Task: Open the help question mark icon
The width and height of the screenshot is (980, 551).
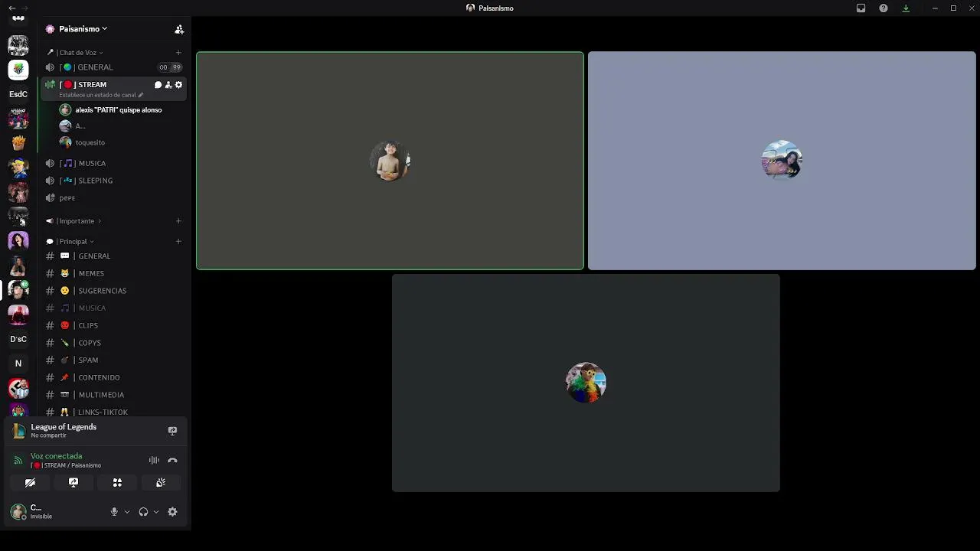Action: (884, 8)
